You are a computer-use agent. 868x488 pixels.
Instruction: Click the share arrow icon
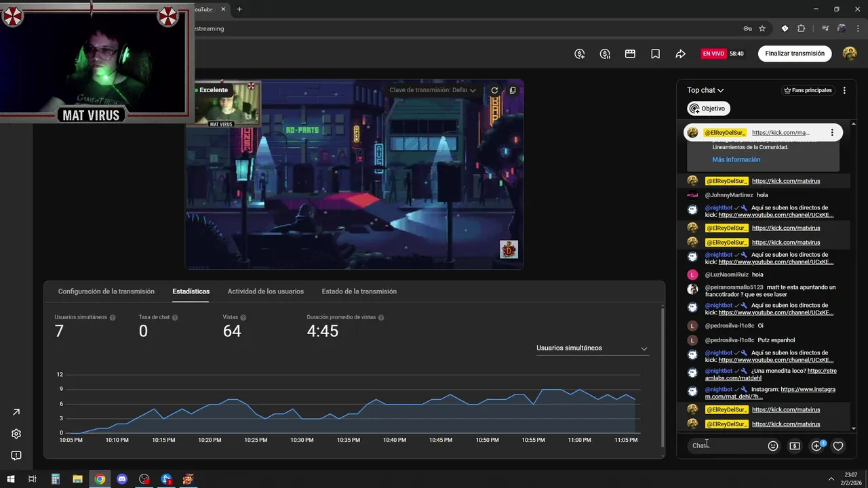tap(680, 54)
